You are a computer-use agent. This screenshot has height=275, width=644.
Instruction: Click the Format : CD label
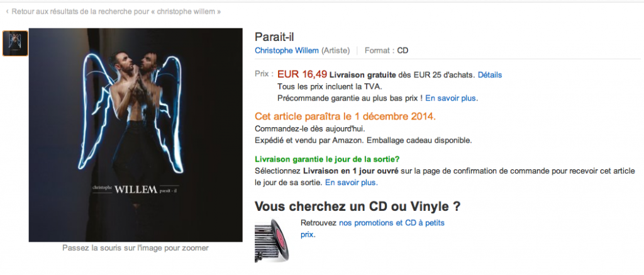click(x=387, y=50)
